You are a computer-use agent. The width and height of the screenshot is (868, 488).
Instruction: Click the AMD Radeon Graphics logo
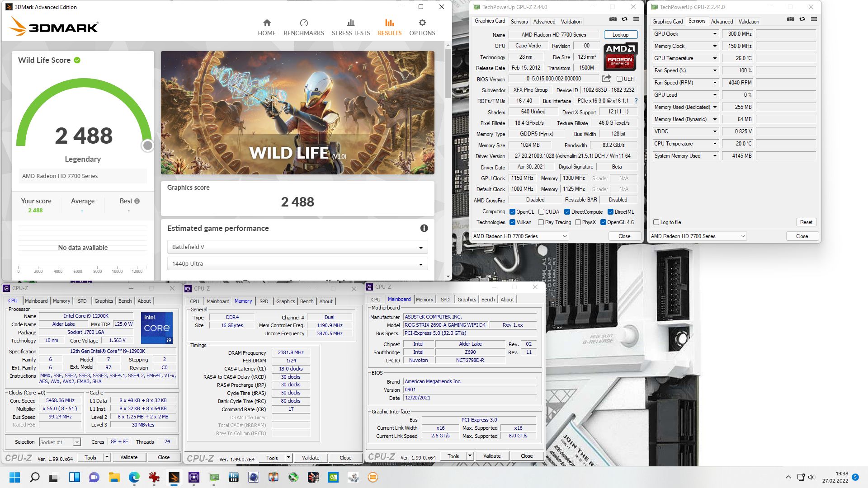pyautogui.click(x=620, y=56)
